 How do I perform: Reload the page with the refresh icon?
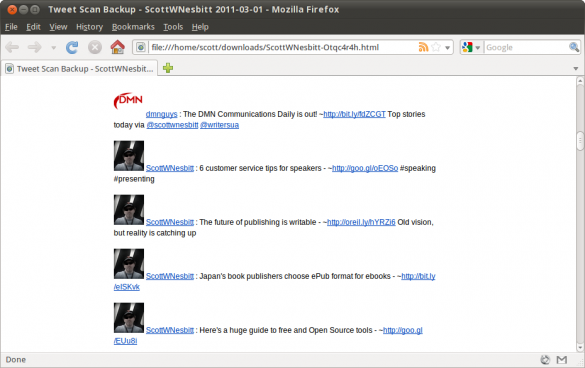(72, 47)
